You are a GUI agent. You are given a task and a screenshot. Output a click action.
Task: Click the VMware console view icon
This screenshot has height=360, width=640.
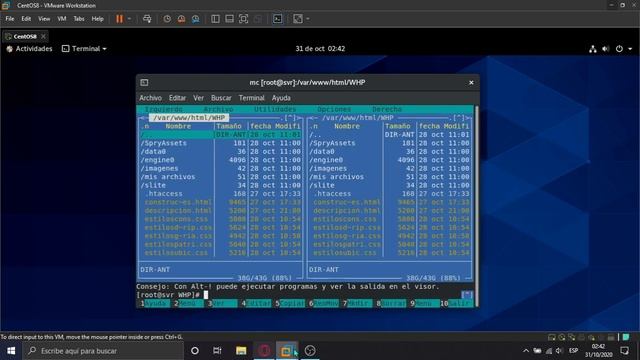pyautogui.click(x=278, y=19)
